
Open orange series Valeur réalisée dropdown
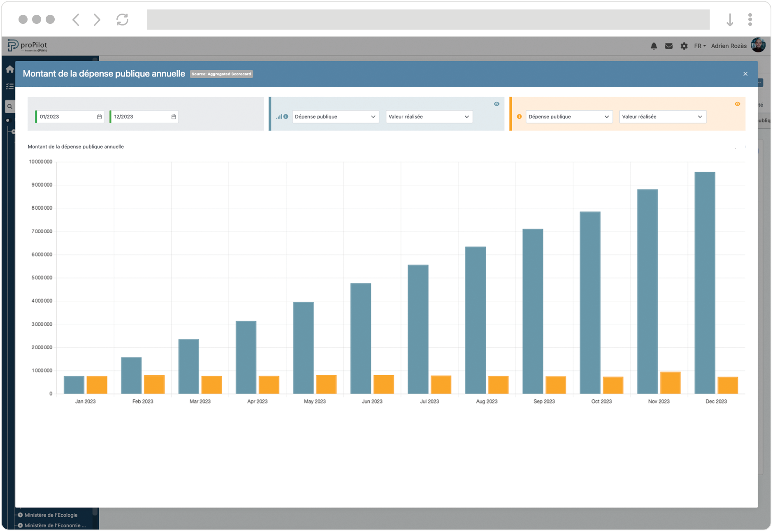click(662, 117)
